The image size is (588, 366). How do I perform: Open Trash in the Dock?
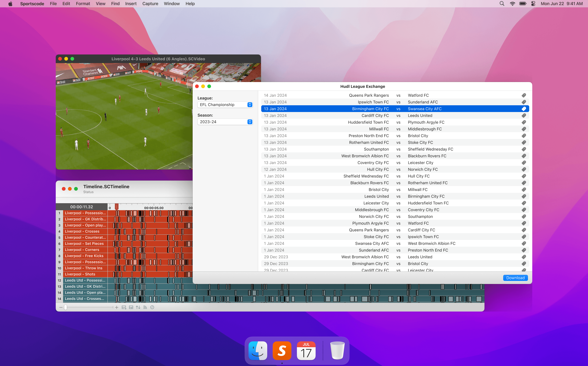pyautogui.click(x=337, y=351)
